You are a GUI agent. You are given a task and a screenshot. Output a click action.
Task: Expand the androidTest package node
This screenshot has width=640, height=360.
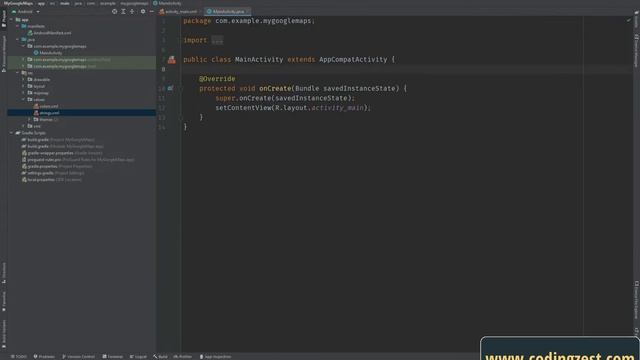(24, 60)
